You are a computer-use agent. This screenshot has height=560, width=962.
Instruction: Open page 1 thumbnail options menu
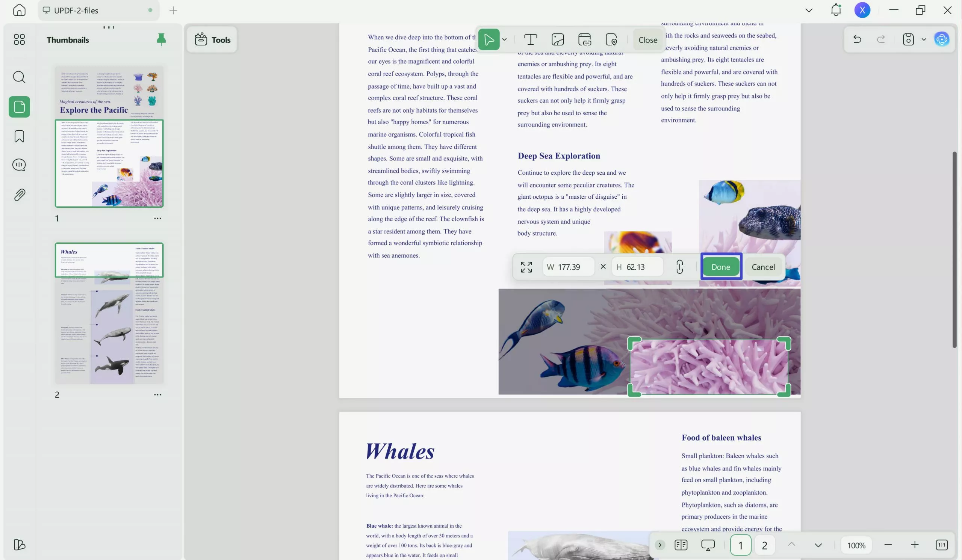157,219
